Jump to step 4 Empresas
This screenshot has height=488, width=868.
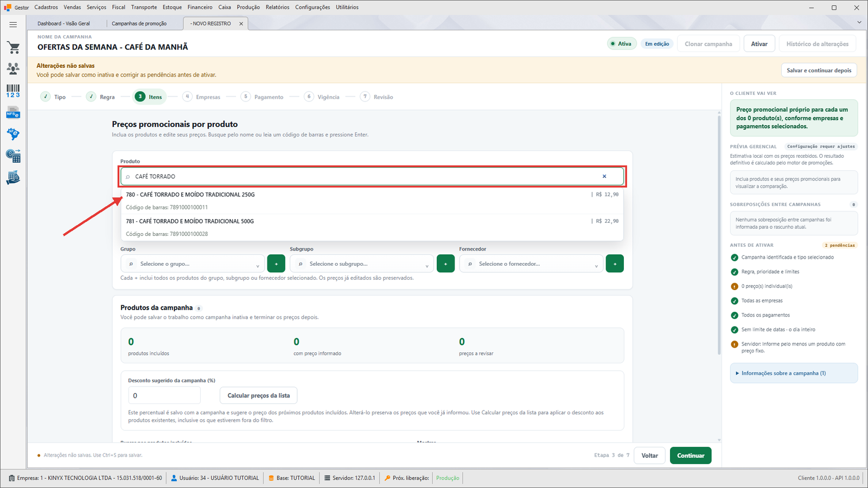pyautogui.click(x=201, y=97)
